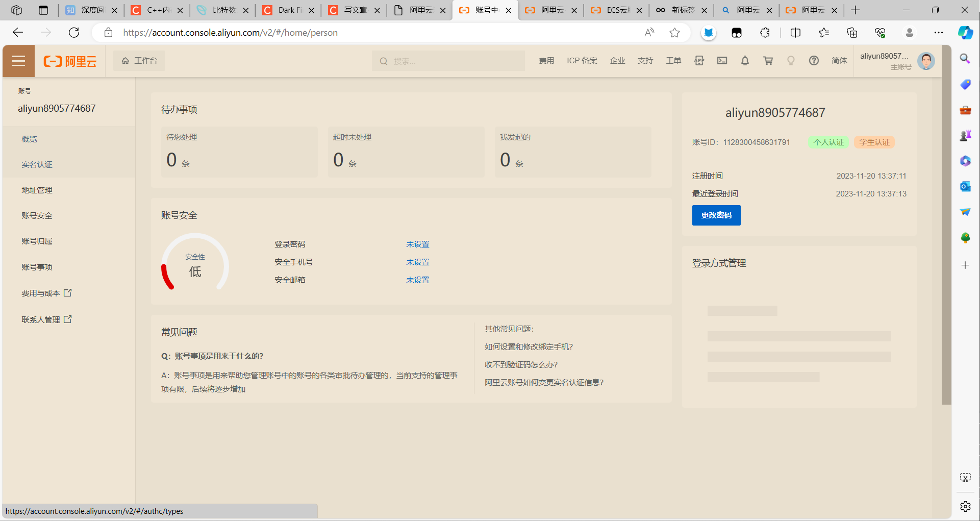
Task: Click the page vertical scrollbar
Action: coord(946,225)
